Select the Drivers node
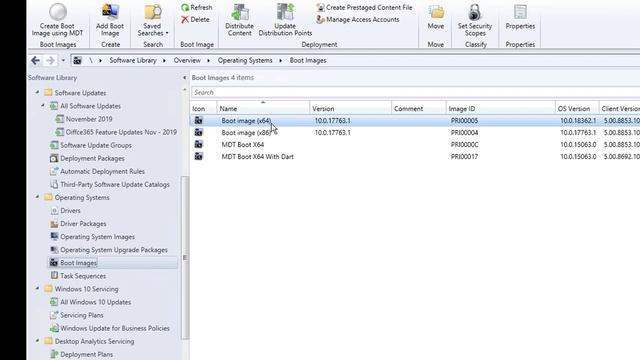 click(70, 211)
